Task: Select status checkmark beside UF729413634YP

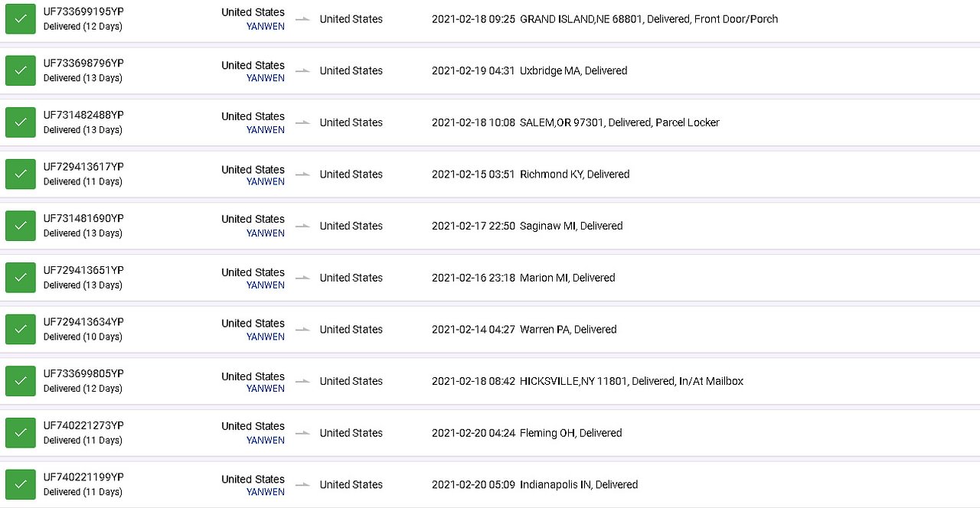Action: 21,329
